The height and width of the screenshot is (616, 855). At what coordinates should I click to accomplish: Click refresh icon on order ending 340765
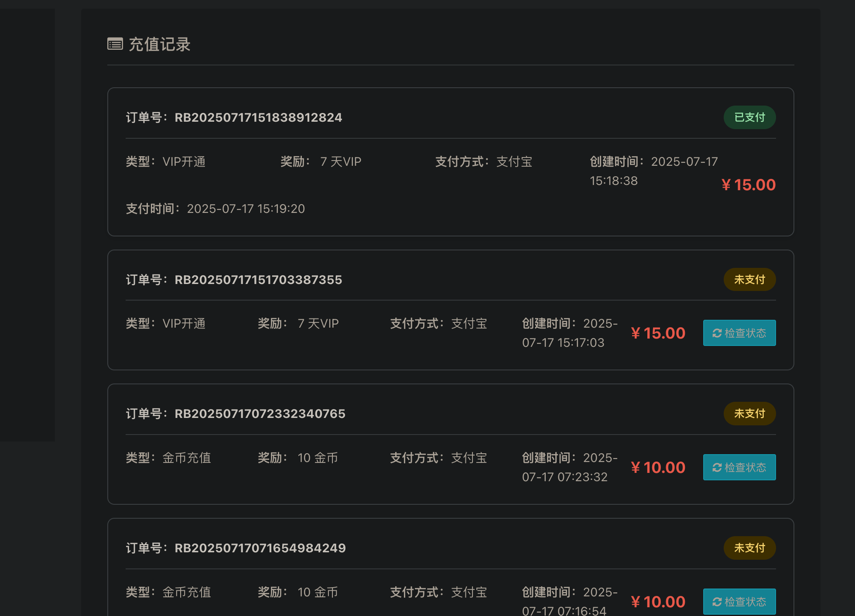(x=717, y=468)
